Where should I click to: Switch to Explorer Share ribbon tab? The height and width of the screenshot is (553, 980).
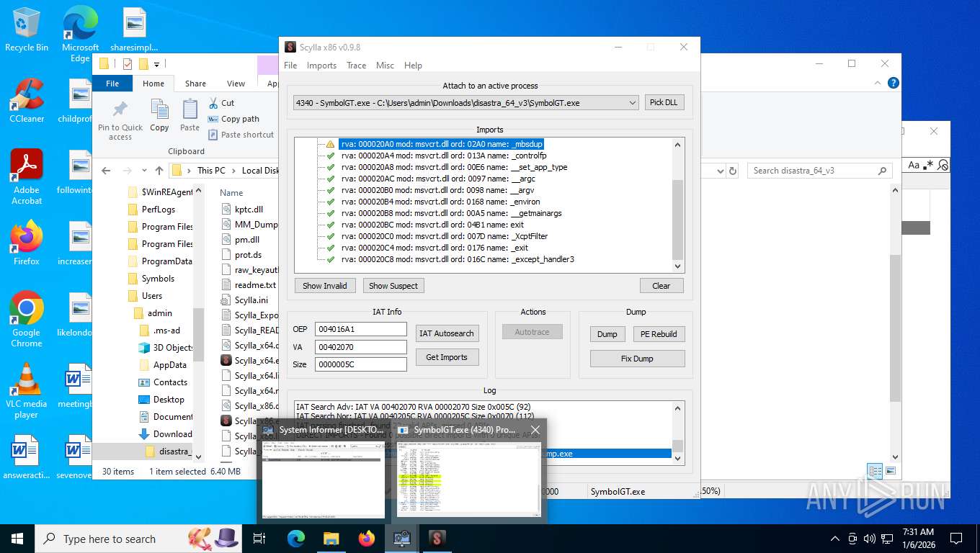pos(195,84)
